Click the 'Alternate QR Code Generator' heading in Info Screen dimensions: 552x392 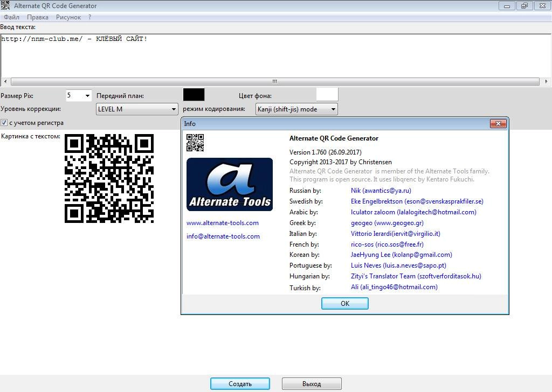[x=334, y=138]
